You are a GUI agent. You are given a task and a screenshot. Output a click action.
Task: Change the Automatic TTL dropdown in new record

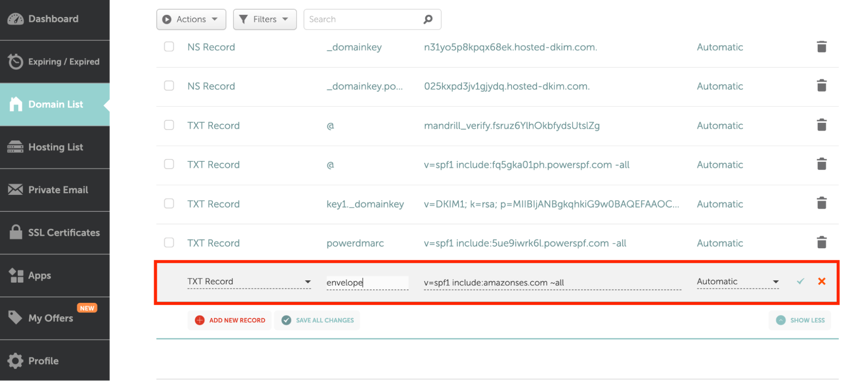tap(737, 282)
